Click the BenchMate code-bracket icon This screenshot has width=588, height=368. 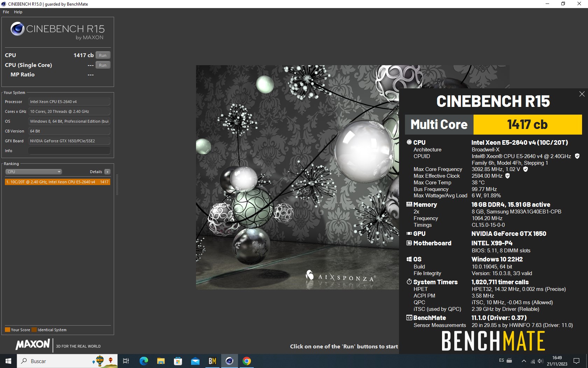coord(409,318)
